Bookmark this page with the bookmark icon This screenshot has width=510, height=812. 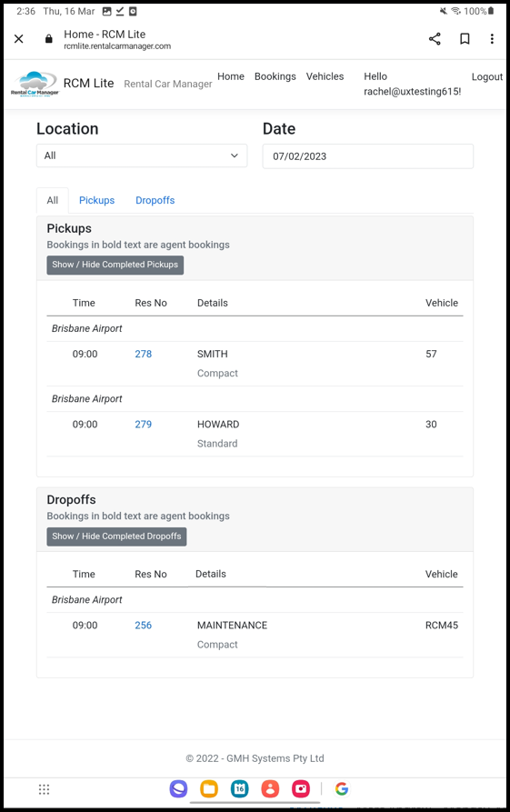pos(465,39)
